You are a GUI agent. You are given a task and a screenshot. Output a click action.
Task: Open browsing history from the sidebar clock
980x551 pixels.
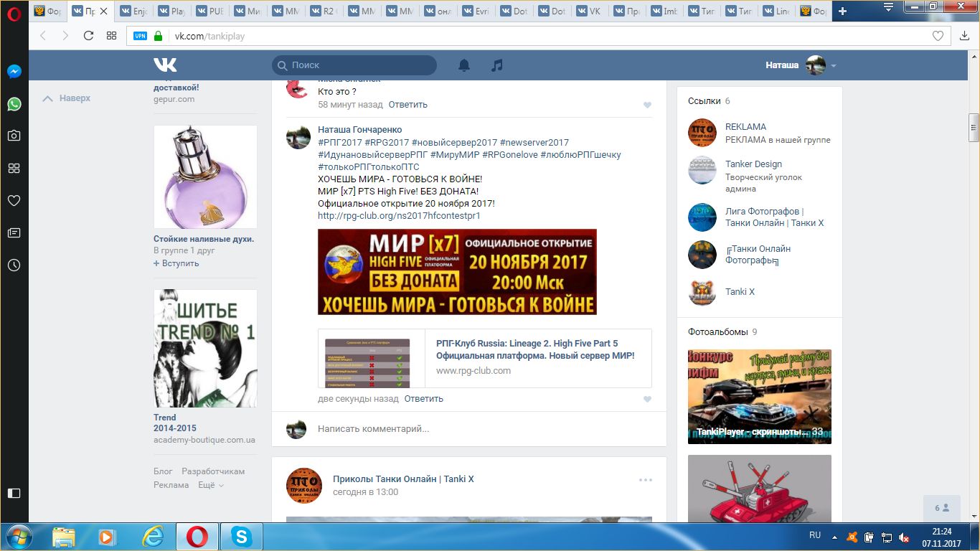pyautogui.click(x=14, y=265)
